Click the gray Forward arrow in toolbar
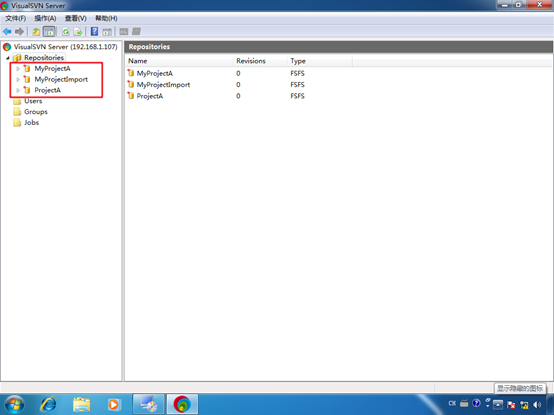554x415 pixels. coord(19,32)
